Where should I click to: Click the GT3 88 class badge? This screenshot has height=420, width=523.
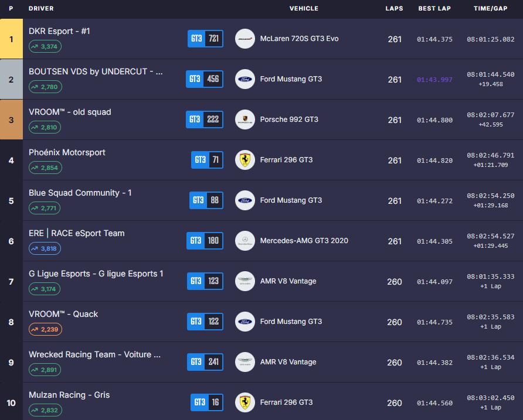point(206,200)
